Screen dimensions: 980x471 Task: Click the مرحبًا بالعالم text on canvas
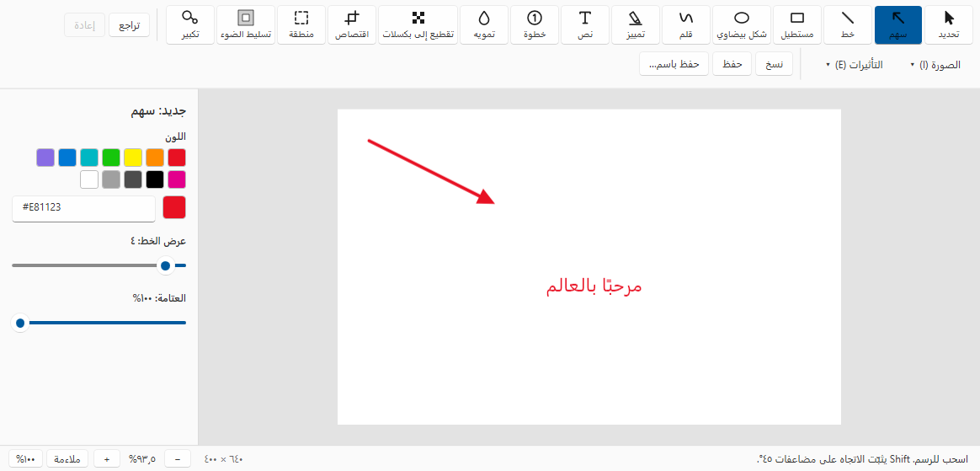point(594,286)
